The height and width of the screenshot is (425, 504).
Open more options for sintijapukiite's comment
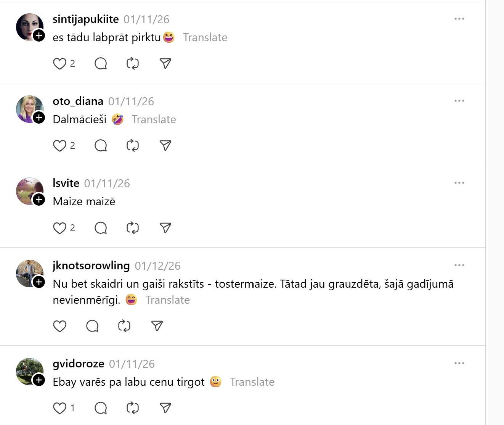[459, 19]
